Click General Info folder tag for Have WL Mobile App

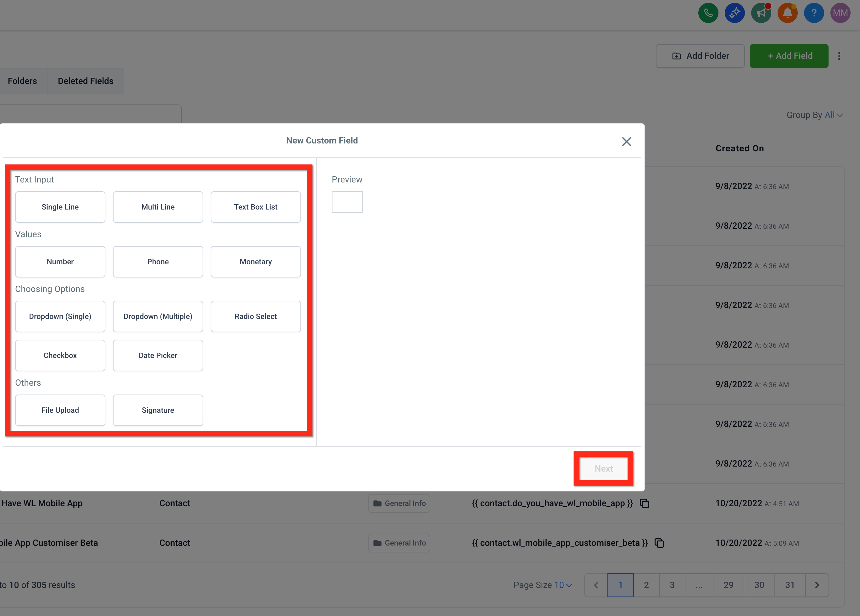click(399, 503)
